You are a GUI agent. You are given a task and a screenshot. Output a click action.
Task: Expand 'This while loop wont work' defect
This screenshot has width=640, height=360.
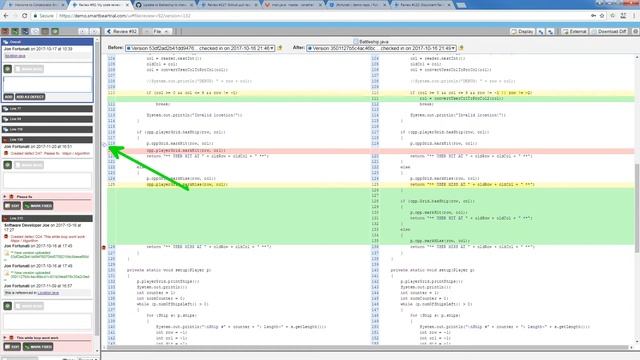tap(5, 338)
